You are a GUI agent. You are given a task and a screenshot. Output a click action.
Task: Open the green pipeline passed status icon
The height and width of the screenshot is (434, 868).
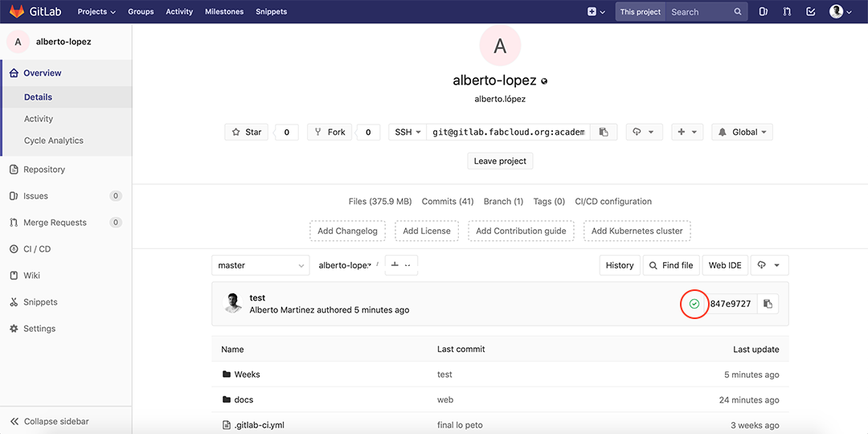click(x=694, y=304)
